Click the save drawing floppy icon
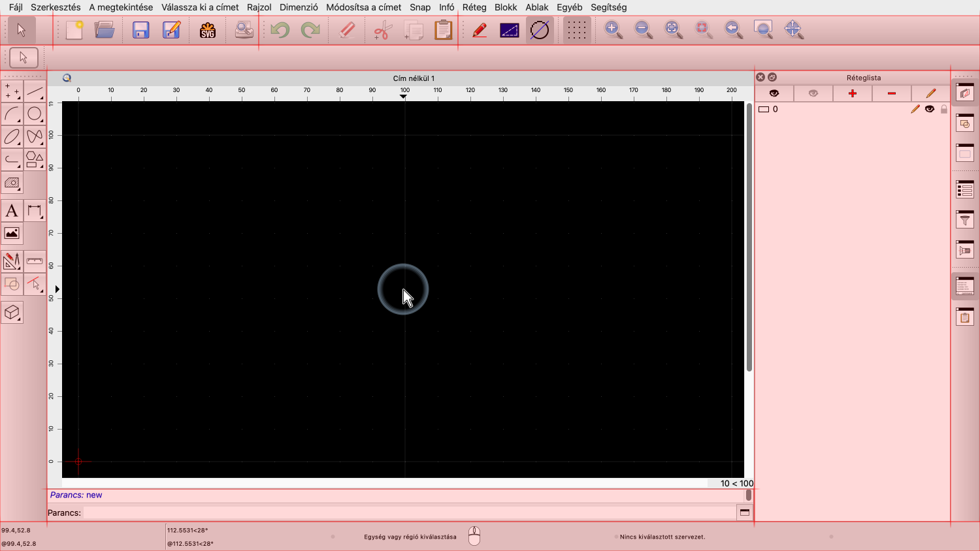 [x=140, y=30]
